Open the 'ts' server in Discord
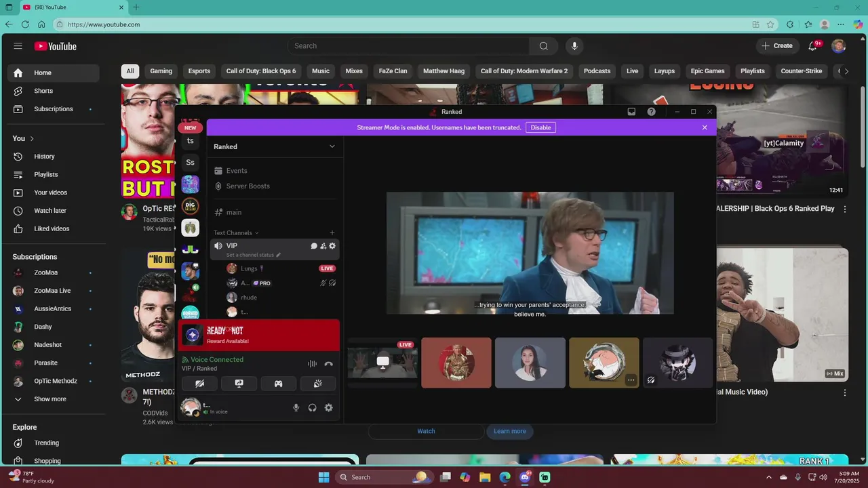 (191, 141)
